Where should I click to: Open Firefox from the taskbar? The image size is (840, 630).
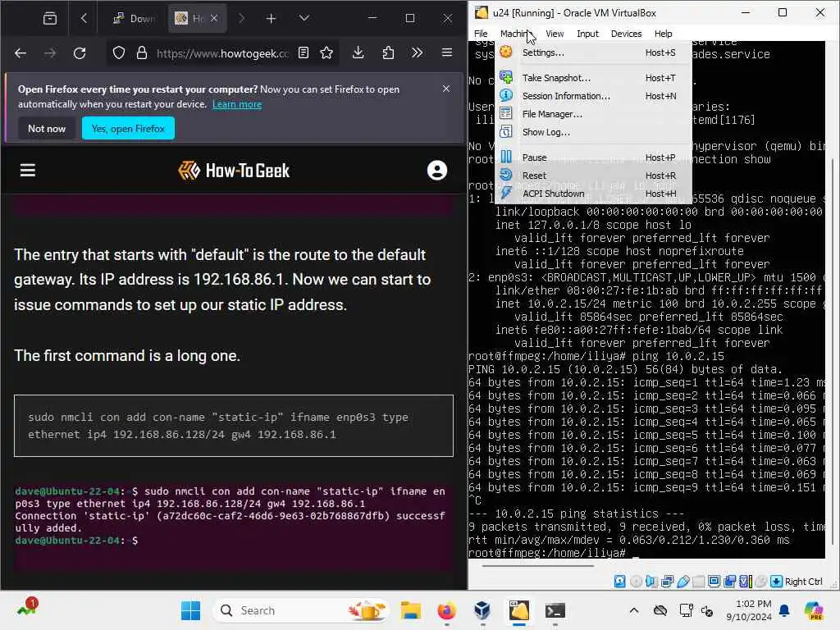point(446,610)
